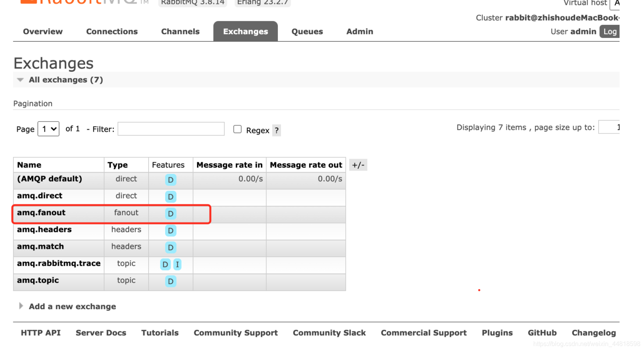Screen dimensions: 644x351
Task: Open the Changelog footer link
Action: point(594,333)
